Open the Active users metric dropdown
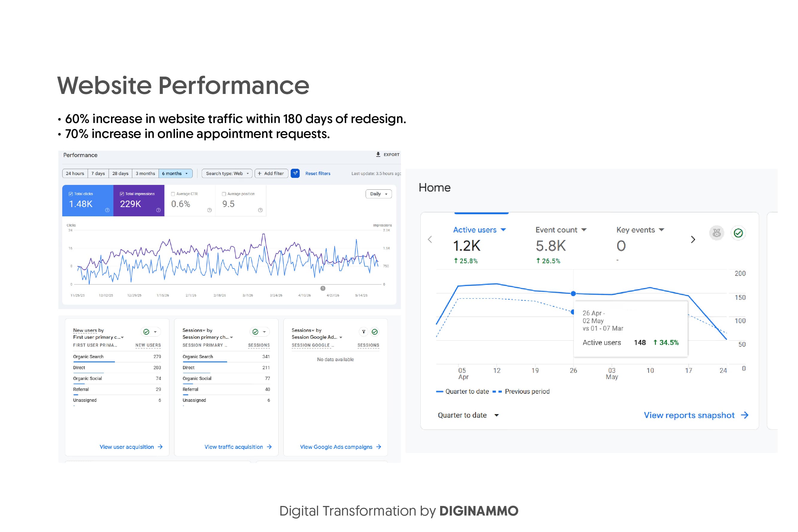This screenshot has height=532, width=798. tap(479, 230)
